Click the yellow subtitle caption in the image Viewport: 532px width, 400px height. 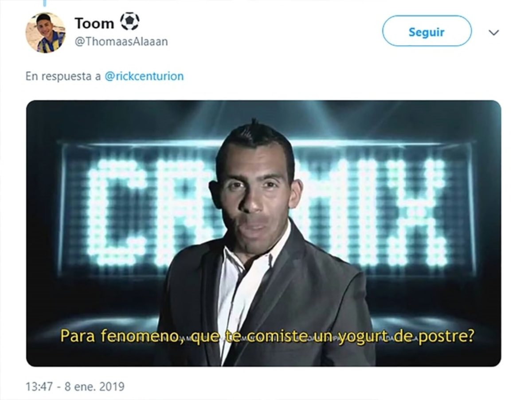click(x=267, y=336)
